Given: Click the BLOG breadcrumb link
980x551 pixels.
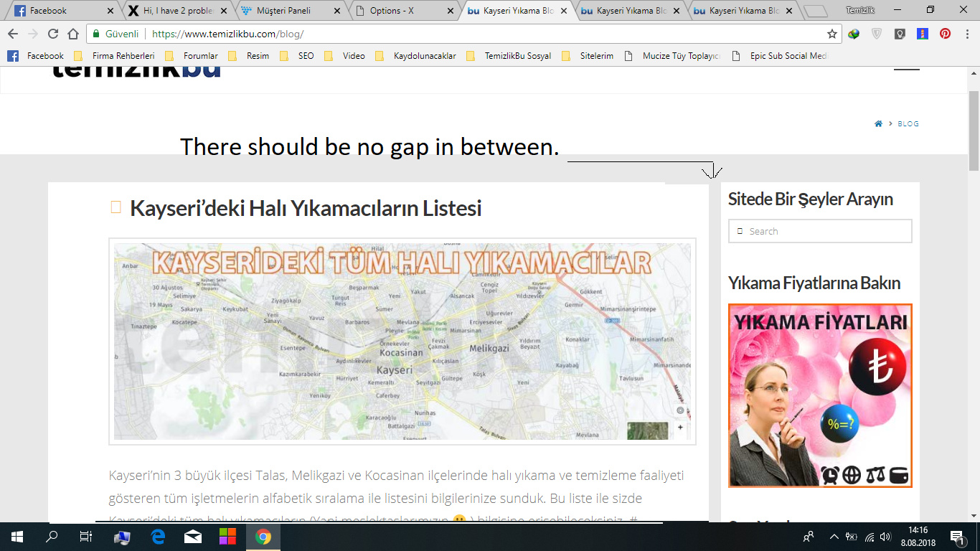Looking at the screenshot, I should point(908,124).
